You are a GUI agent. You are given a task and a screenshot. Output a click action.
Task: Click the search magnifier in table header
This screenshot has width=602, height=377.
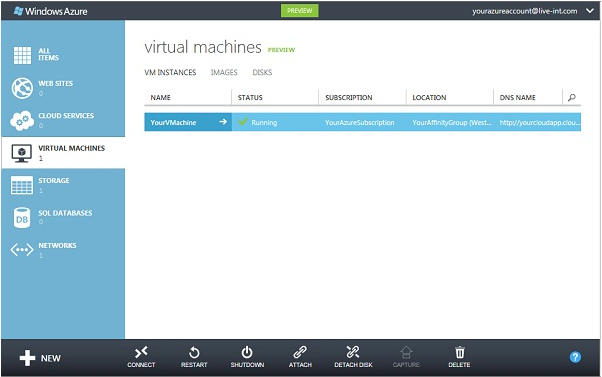pos(572,97)
